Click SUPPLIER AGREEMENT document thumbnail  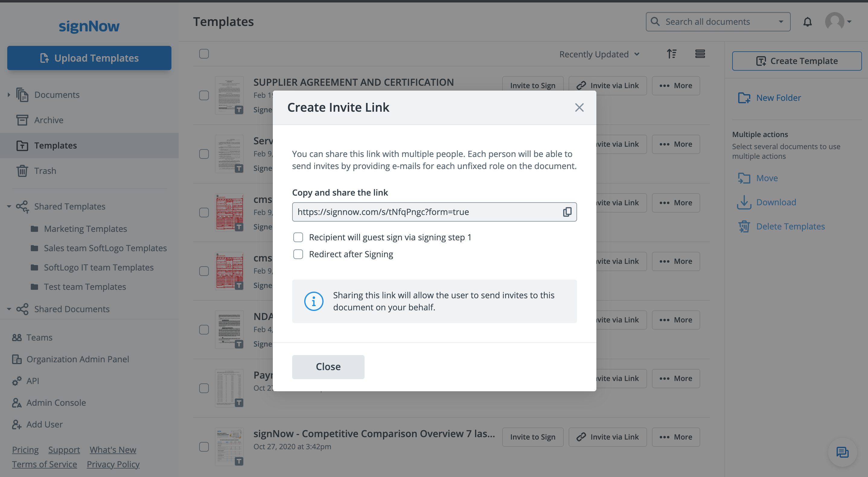click(230, 94)
